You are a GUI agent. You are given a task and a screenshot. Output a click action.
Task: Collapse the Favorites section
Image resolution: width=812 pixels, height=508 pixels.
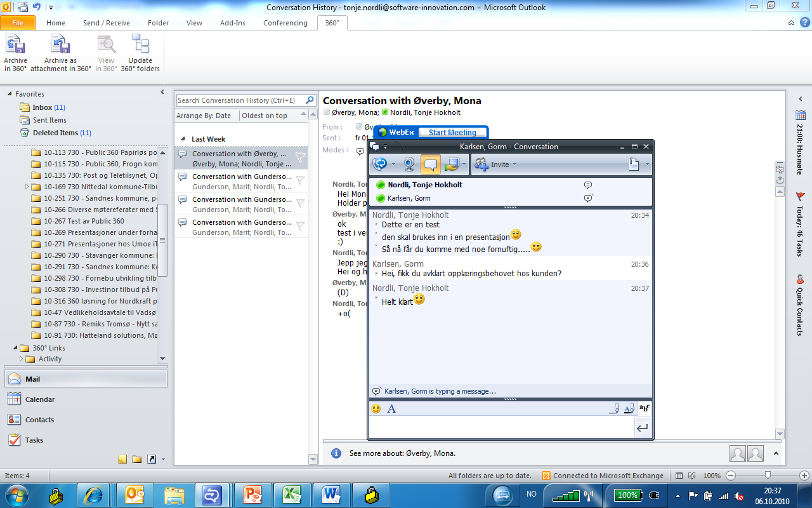point(10,94)
